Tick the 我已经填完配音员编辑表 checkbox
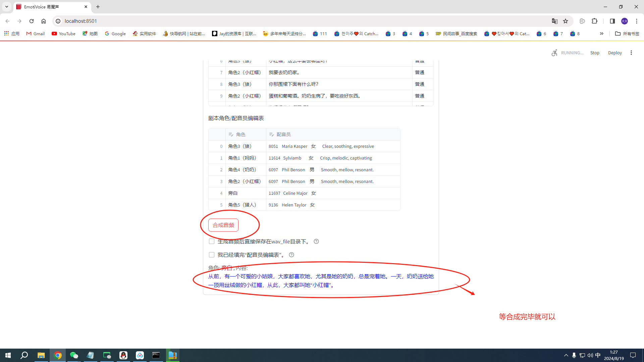Viewport: 644px width, 362px height. point(212,255)
